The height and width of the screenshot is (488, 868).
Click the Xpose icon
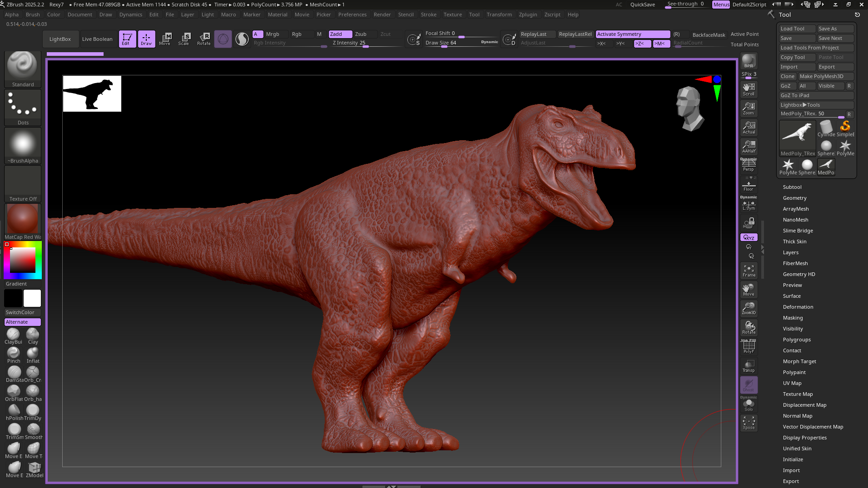pos(749,423)
